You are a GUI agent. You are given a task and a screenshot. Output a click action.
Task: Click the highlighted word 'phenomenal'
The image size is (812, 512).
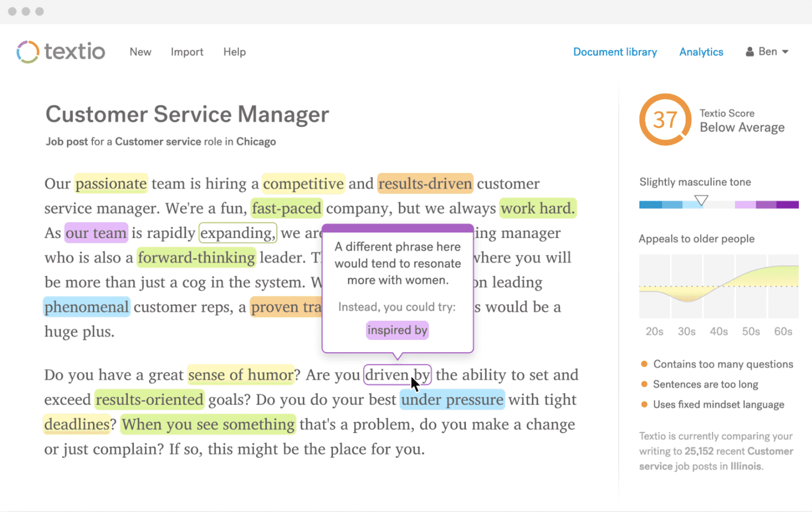click(86, 306)
